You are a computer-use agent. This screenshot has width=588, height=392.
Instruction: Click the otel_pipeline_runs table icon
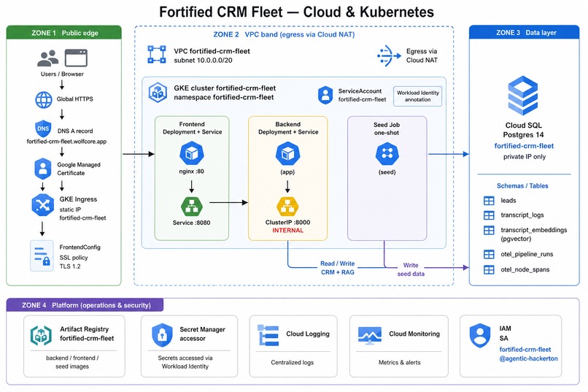click(x=489, y=254)
